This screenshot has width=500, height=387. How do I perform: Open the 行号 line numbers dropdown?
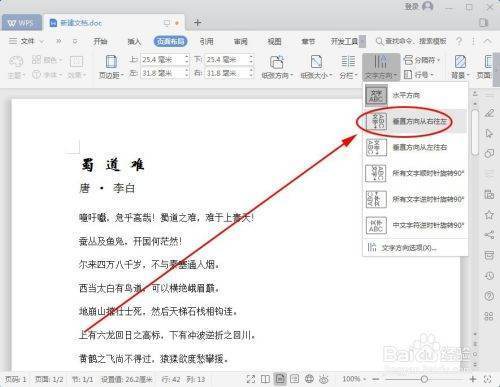(419, 75)
